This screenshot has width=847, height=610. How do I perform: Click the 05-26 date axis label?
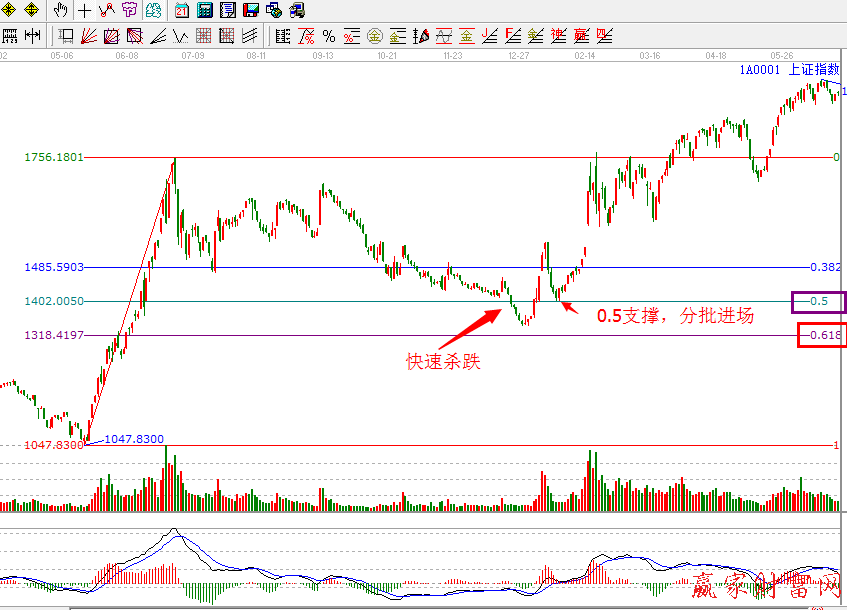pyautogui.click(x=782, y=56)
